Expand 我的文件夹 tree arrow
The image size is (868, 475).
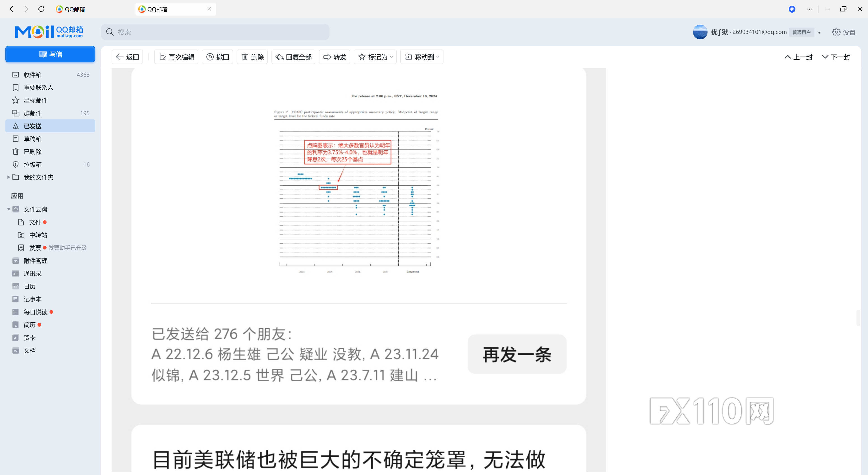pyautogui.click(x=8, y=177)
